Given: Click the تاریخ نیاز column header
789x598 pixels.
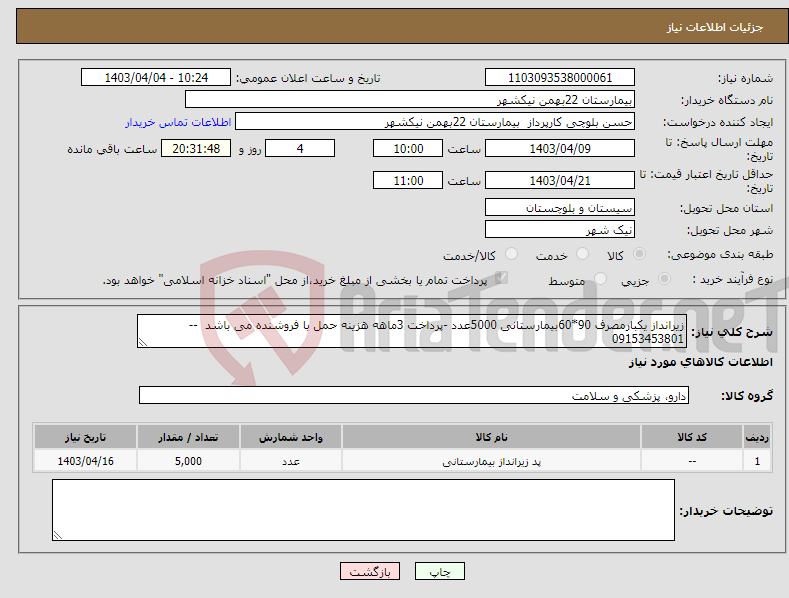Looking at the screenshot, I should (86, 437).
